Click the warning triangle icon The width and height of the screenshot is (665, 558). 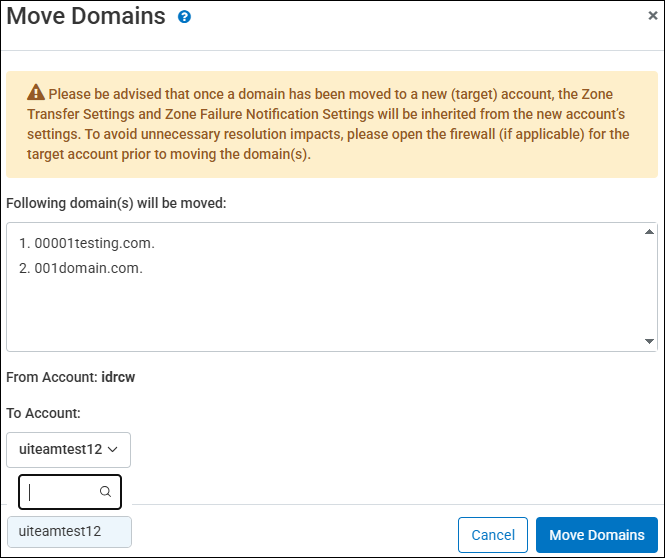click(36, 92)
